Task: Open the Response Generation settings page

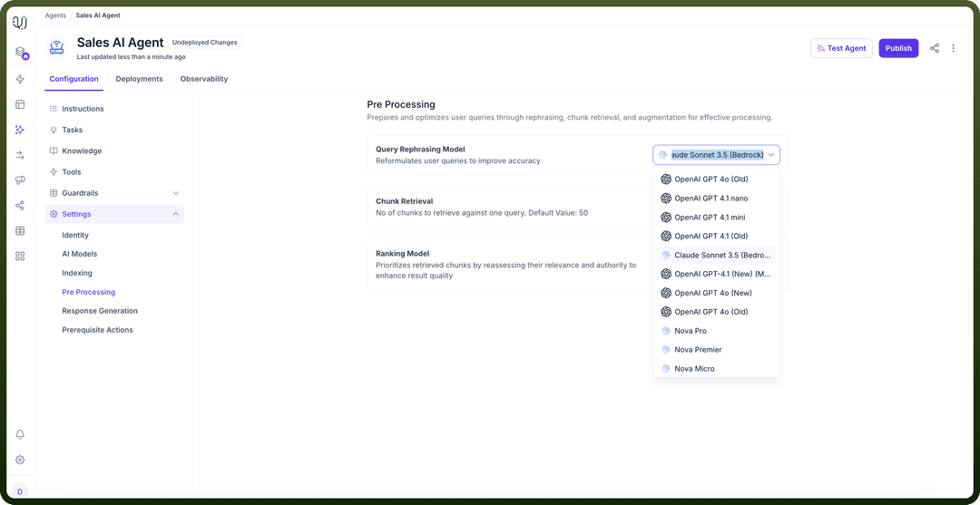Action: click(100, 311)
